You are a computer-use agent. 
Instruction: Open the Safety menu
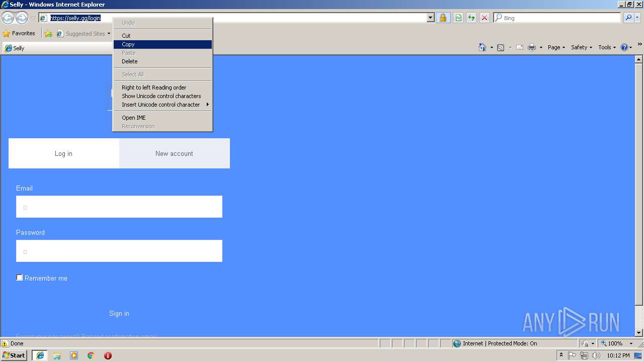(x=582, y=47)
